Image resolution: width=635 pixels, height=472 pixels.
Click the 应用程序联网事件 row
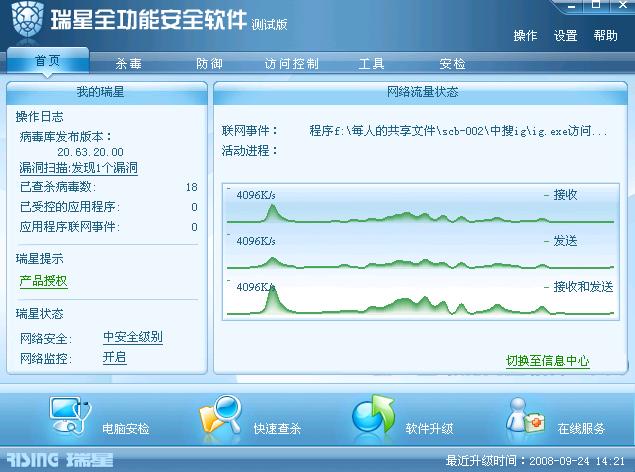pos(109,227)
